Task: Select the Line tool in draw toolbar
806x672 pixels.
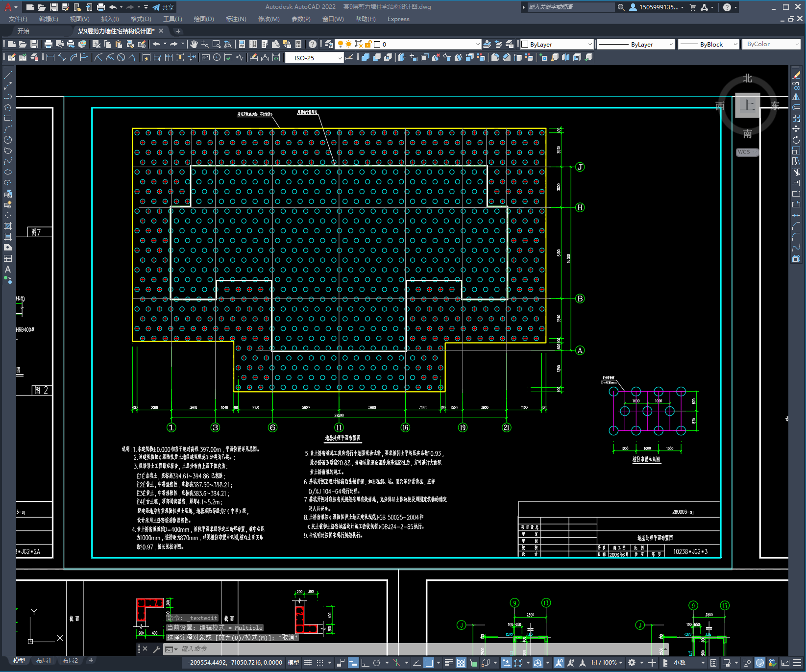Action: click(8, 75)
